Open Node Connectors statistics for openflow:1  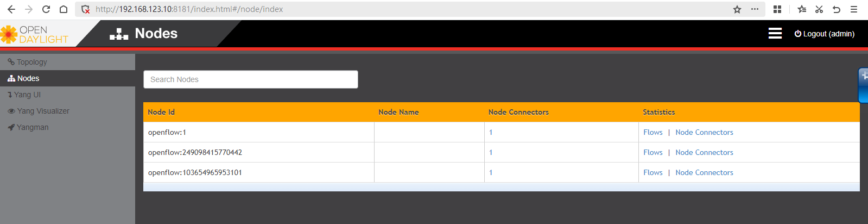[x=704, y=132]
